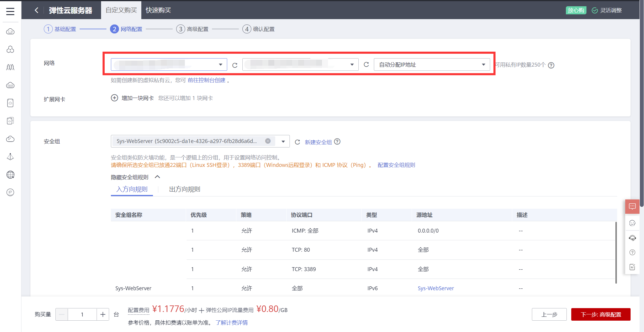Decrease the purchase quantity with the minus button
Viewport: 644px width, 332px height.
coord(62,314)
